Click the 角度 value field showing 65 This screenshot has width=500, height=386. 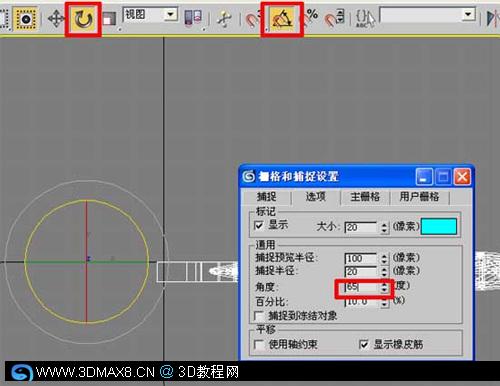361,287
